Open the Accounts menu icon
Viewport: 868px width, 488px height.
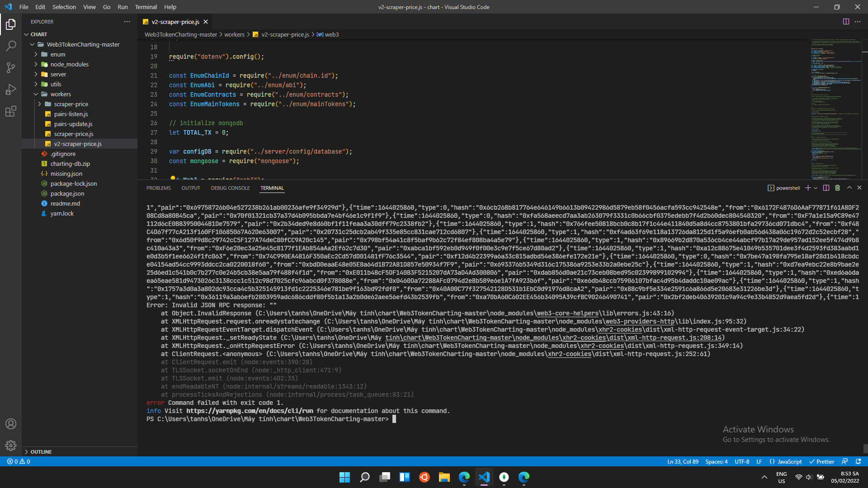pyautogui.click(x=11, y=424)
